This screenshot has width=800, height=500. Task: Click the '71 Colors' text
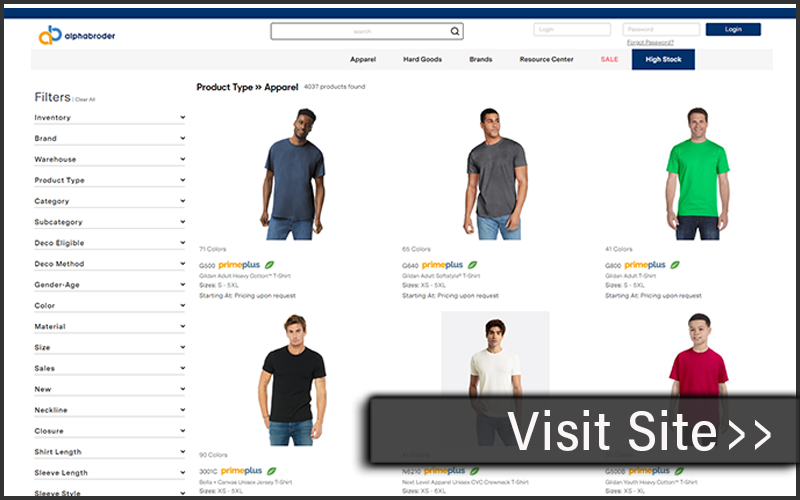coord(212,249)
